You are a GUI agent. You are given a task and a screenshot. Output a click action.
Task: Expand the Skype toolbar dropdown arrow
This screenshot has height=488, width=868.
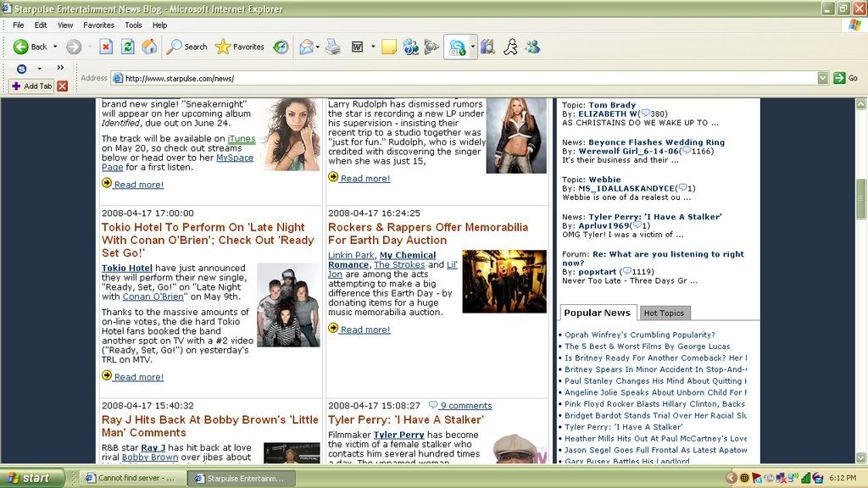click(x=474, y=47)
